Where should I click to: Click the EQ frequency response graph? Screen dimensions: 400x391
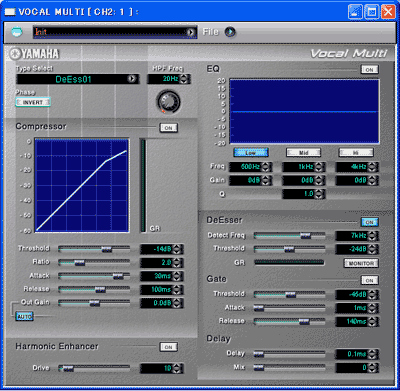304,112
